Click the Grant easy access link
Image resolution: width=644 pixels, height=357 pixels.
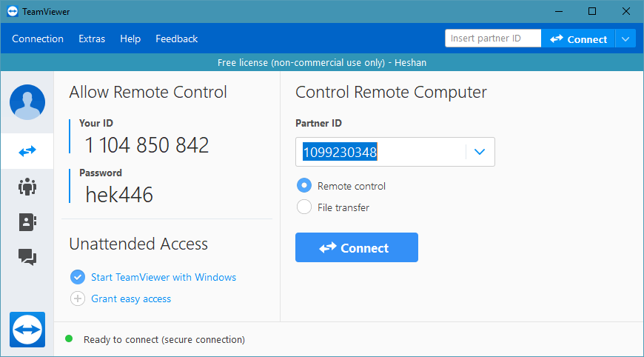tap(131, 299)
